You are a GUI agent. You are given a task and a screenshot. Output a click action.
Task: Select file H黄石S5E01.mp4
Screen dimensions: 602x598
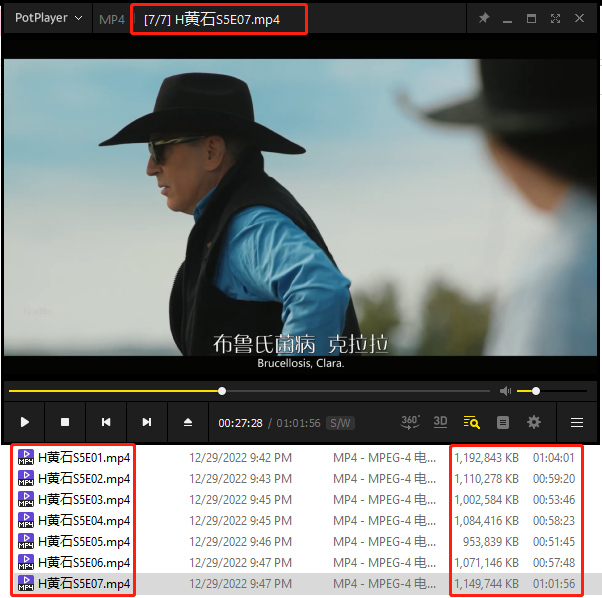84,458
